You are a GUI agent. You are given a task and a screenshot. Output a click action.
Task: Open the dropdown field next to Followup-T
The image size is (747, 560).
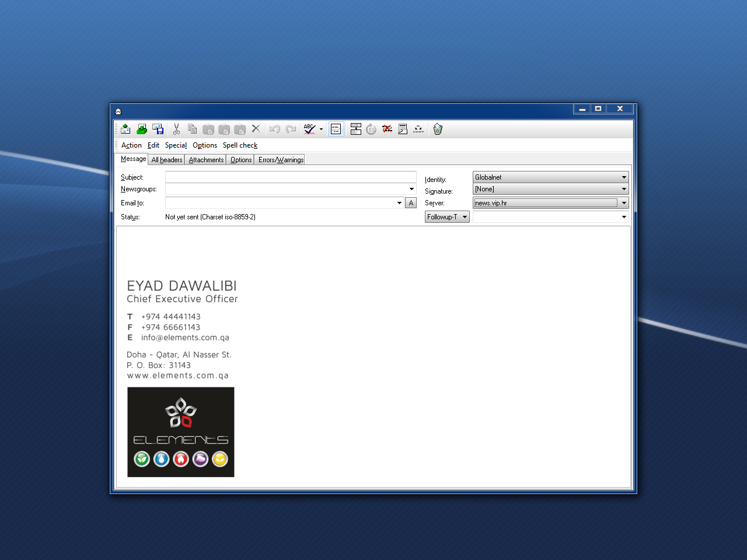click(x=550, y=217)
